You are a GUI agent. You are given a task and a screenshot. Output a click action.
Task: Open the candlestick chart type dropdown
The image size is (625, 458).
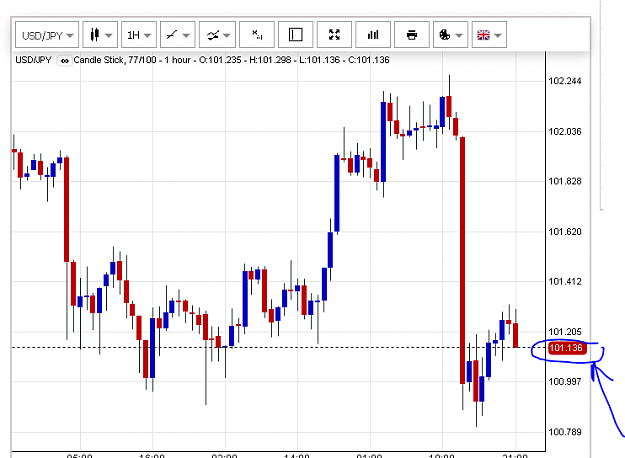[100, 35]
